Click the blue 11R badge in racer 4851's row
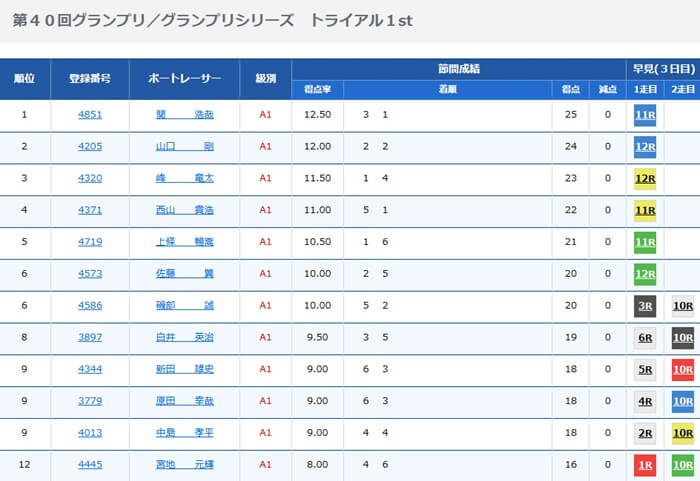Image resolution: width=700 pixels, height=481 pixels. [645, 114]
